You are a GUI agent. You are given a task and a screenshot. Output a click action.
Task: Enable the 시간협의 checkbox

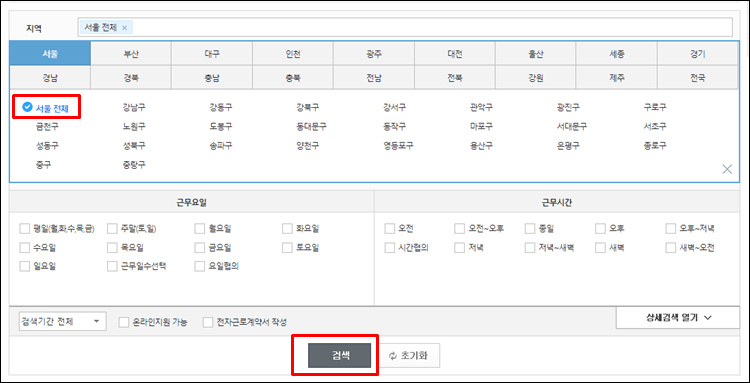pyautogui.click(x=389, y=248)
